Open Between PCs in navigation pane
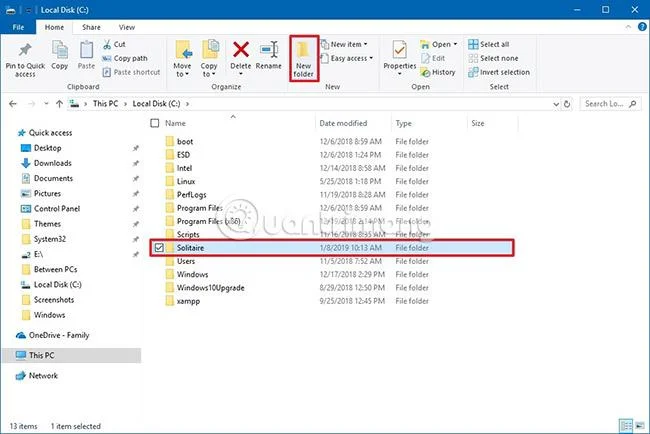650x434 pixels. click(x=49, y=269)
